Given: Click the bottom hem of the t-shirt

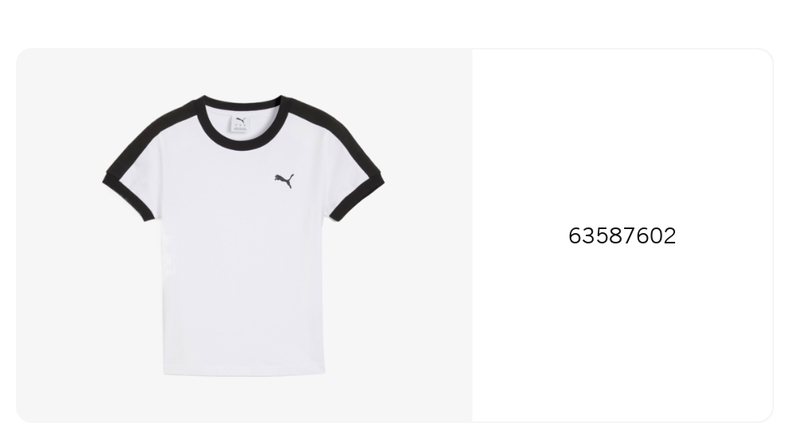Looking at the screenshot, I should coord(244,373).
